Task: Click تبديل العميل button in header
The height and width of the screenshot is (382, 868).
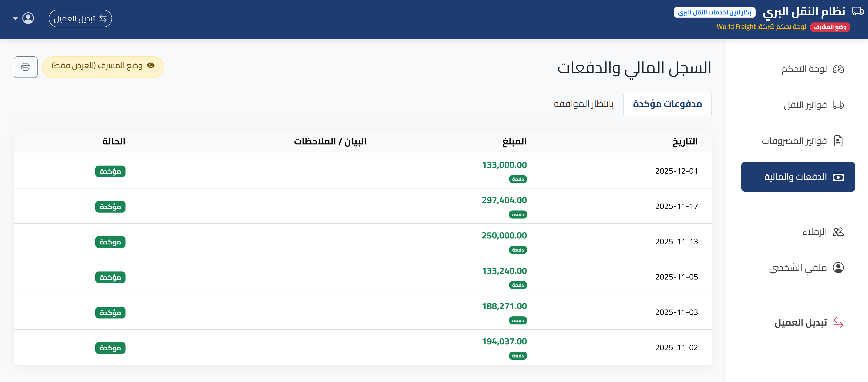Action: pyautogui.click(x=80, y=19)
